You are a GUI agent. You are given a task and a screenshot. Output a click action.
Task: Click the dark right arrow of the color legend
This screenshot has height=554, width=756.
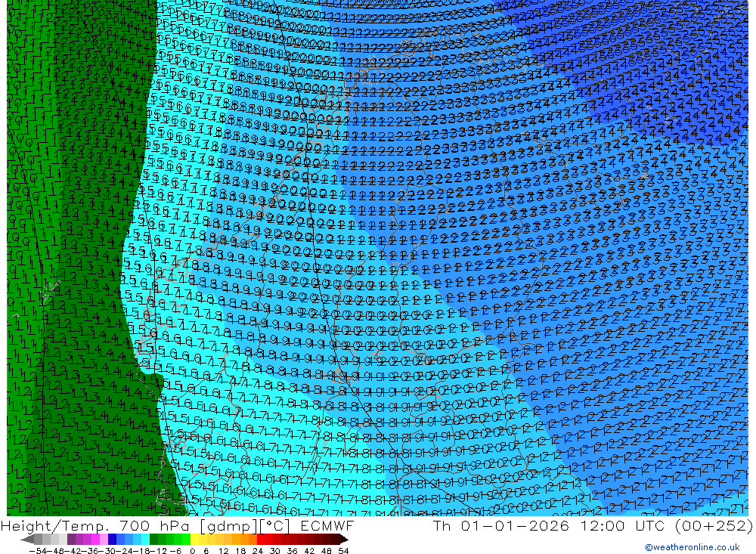tap(344, 539)
